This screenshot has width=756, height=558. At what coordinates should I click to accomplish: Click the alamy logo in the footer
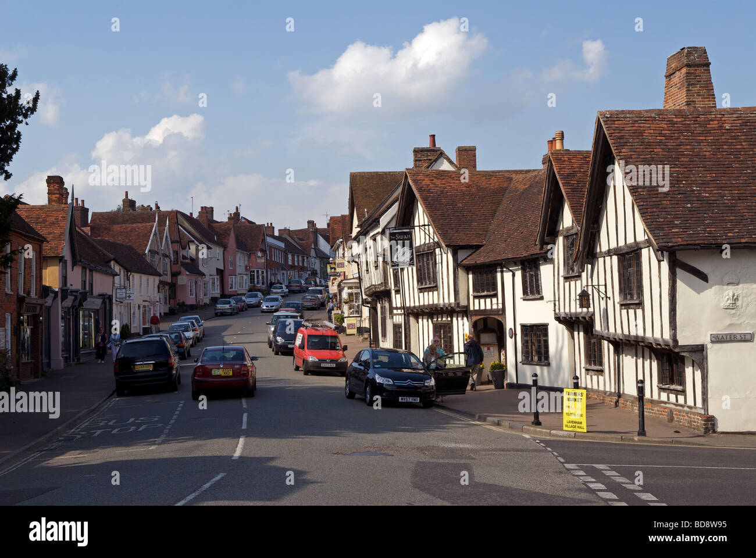(x=59, y=531)
